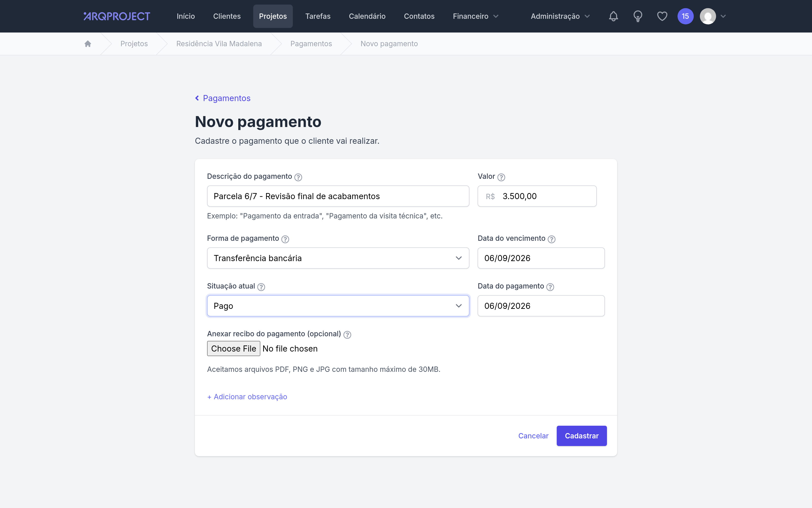Focus the Descrição do pagamento field

tap(338, 196)
